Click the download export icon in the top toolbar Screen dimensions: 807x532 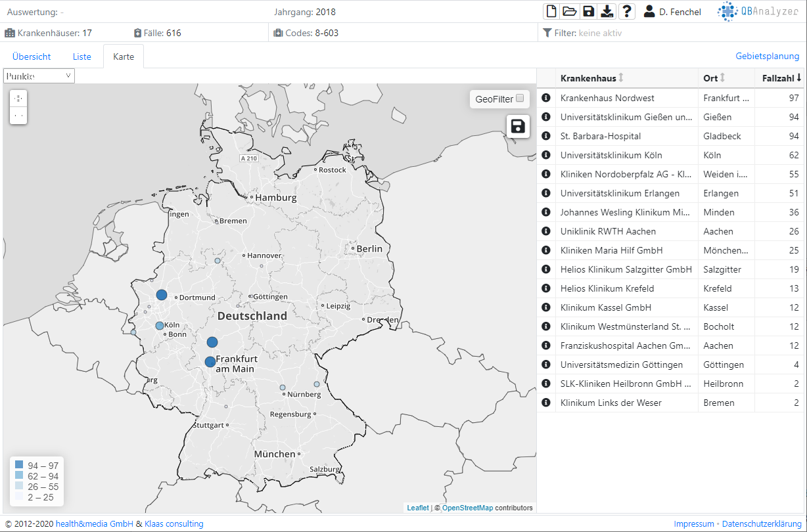pos(608,11)
